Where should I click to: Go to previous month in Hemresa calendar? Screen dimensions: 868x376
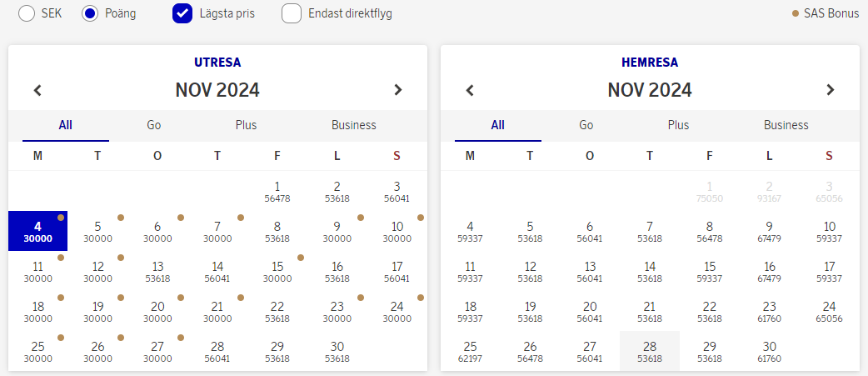[470, 90]
